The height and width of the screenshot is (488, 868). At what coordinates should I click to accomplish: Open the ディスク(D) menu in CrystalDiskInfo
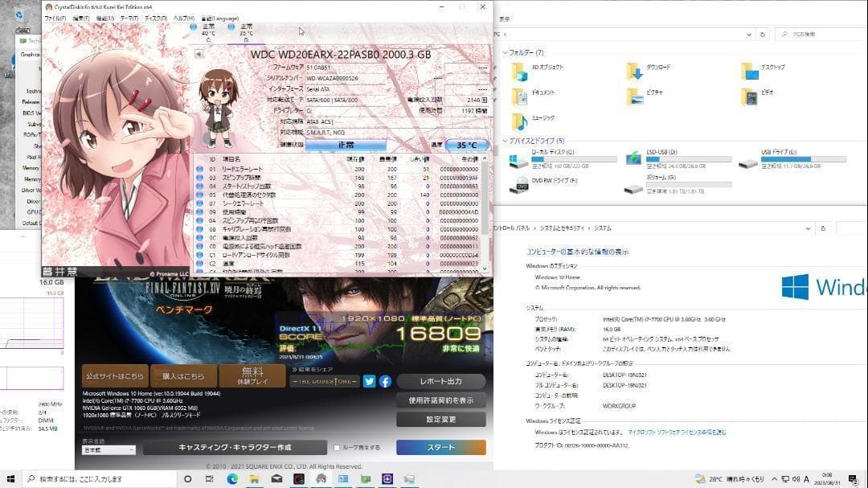coord(155,18)
